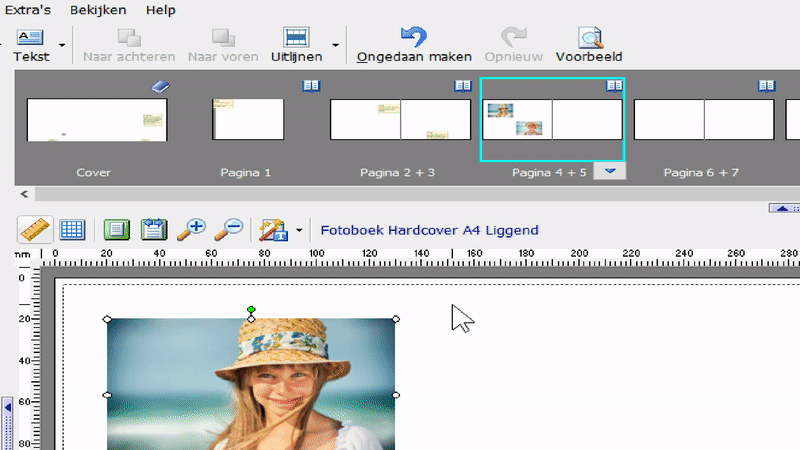
Task: Open the Extra's menu
Action: (x=28, y=10)
